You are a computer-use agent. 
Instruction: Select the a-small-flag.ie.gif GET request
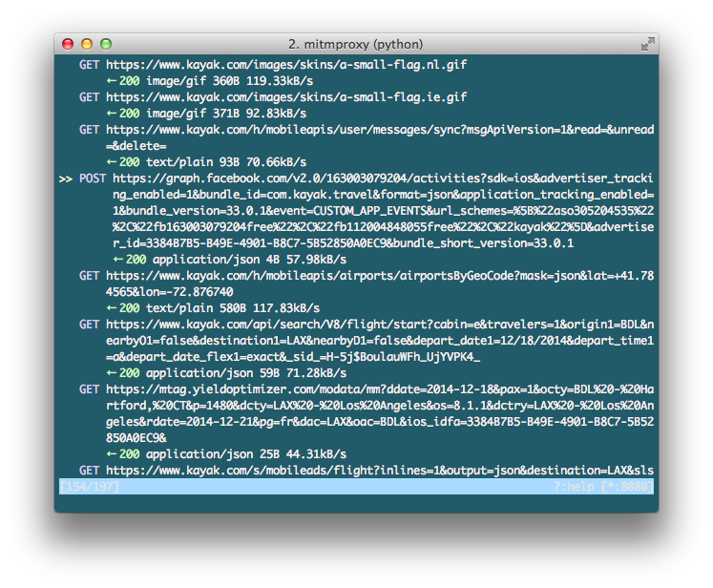click(x=273, y=97)
